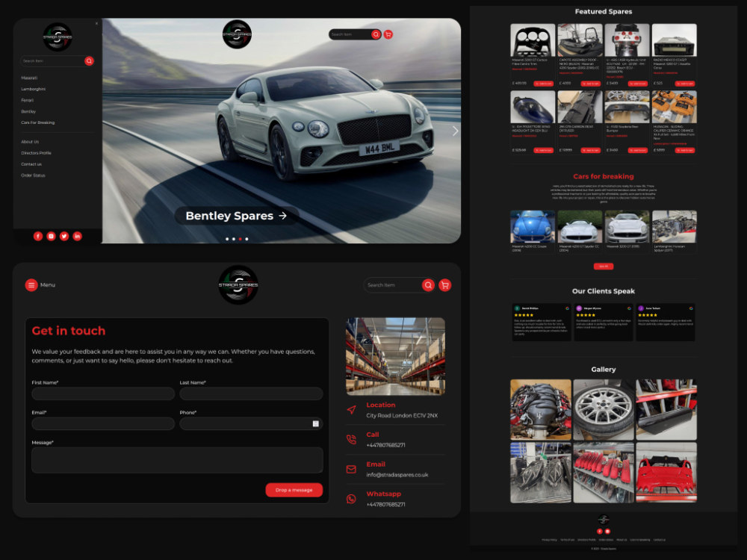Open the Instagram icon in the sidebar
This screenshot has height=560, width=747.
(51, 236)
